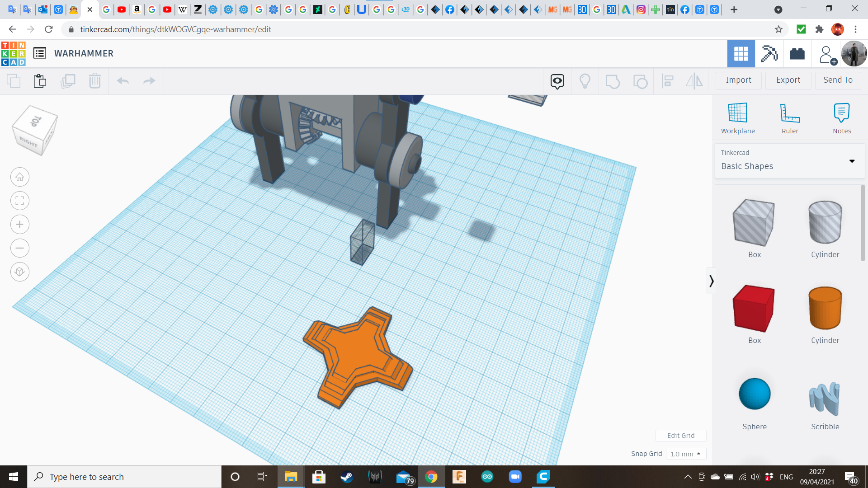Screen dimensions: 868x488
Task: Zoom in with the plus button
Action: [20, 225]
